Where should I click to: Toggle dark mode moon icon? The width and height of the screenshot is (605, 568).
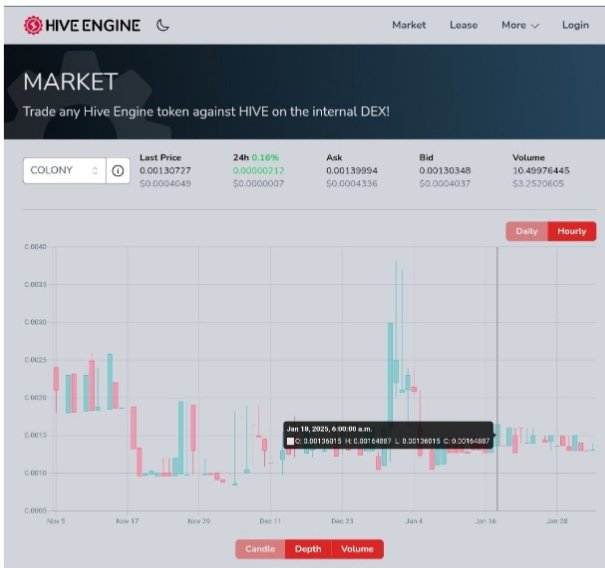pyautogui.click(x=162, y=25)
